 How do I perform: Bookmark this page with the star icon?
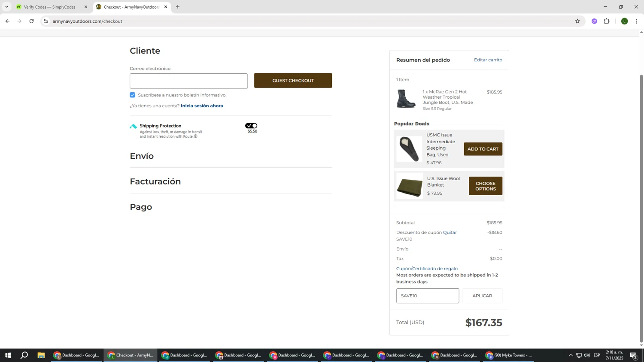(x=577, y=21)
